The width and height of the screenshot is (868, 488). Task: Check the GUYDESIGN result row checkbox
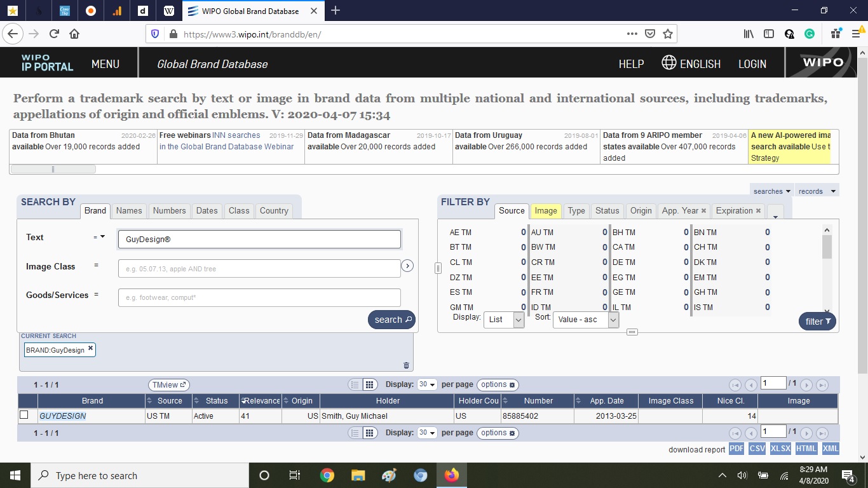pyautogui.click(x=24, y=416)
